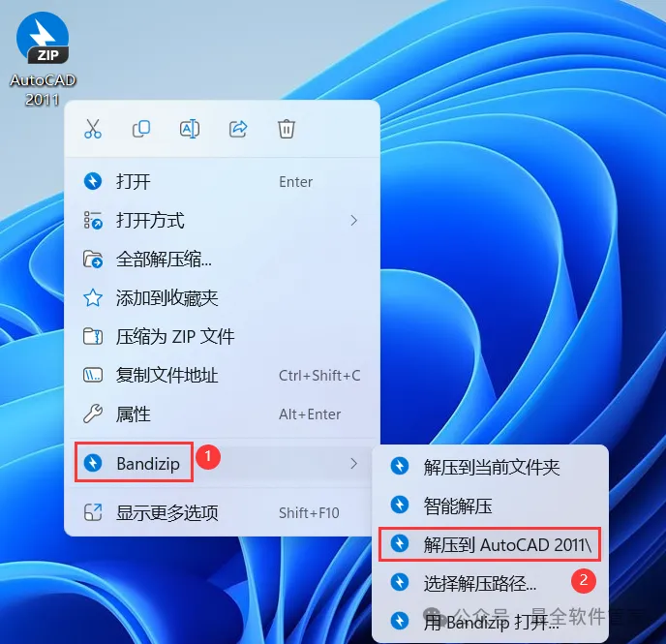
Task: Click the Rename icon in context menu
Action: (x=190, y=129)
